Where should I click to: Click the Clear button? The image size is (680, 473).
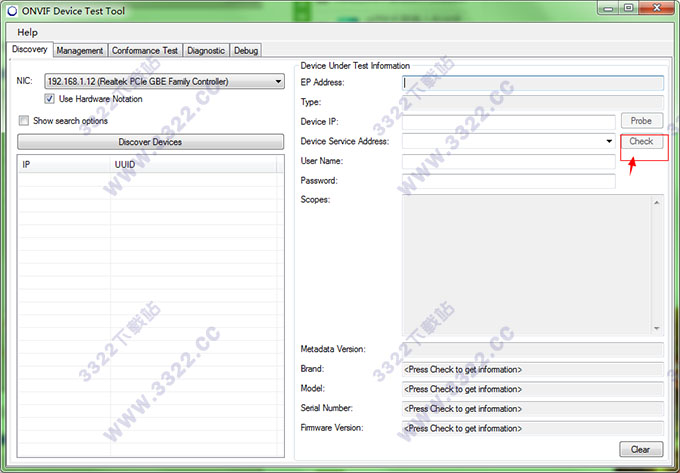point(641,449)
